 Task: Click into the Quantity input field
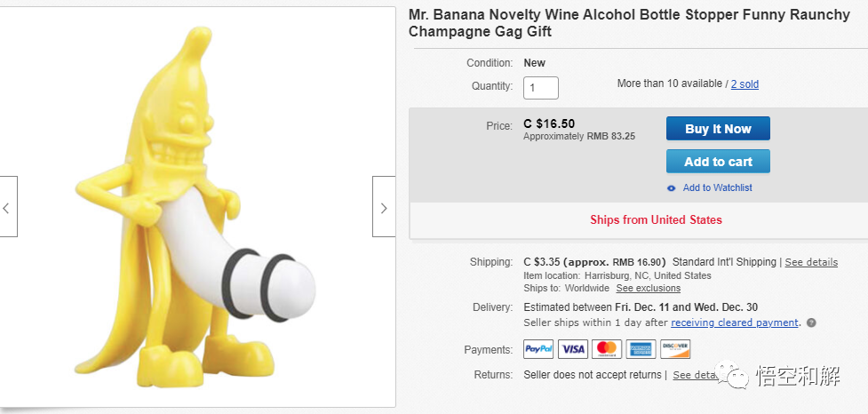[x=541, y=88]
